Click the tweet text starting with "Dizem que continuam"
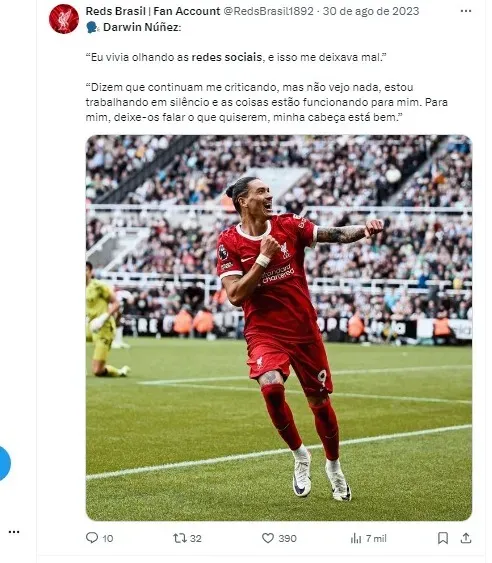 (x=266, y=102)
